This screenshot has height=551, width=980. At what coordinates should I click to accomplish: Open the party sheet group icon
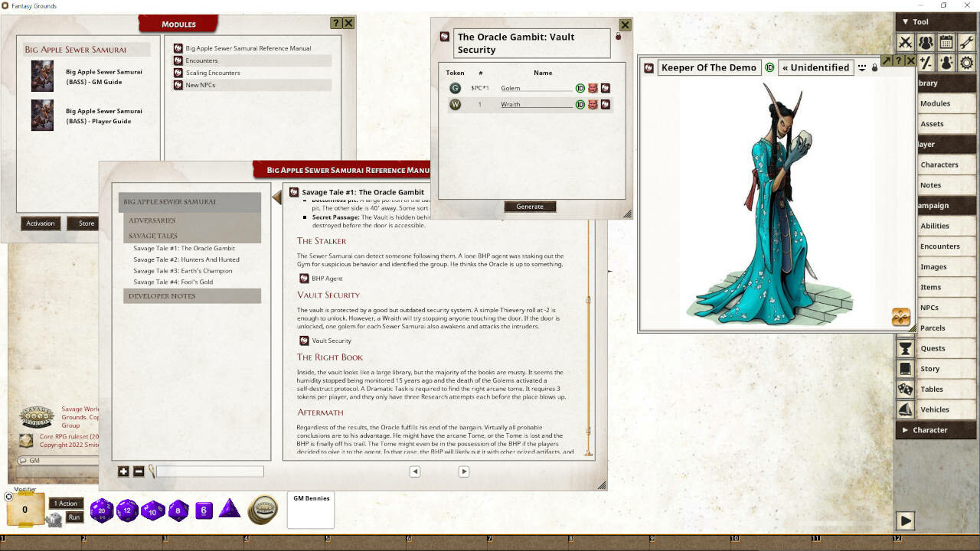coord(926,42)
